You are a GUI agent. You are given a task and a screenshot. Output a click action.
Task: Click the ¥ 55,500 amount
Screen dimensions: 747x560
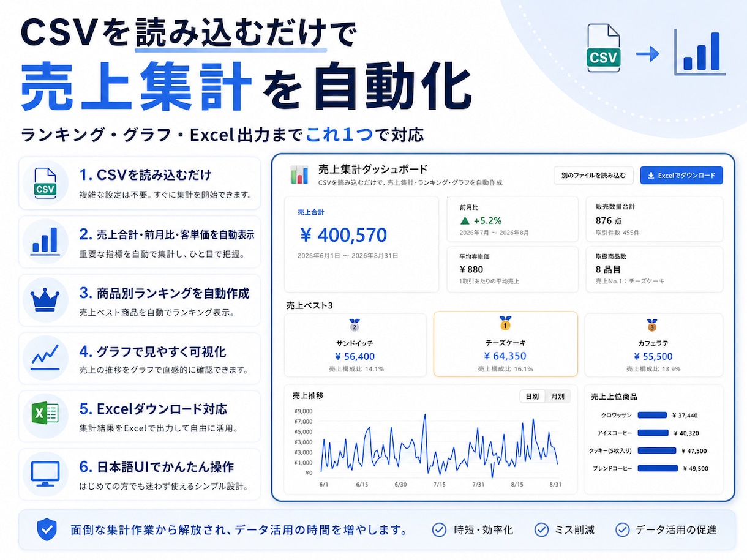click(x=652, y=356)
